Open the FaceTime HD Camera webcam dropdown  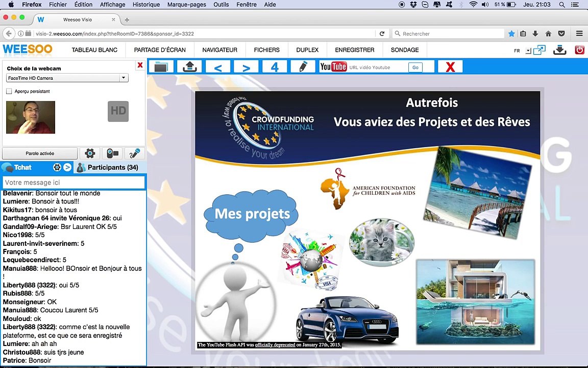[67, 78]
